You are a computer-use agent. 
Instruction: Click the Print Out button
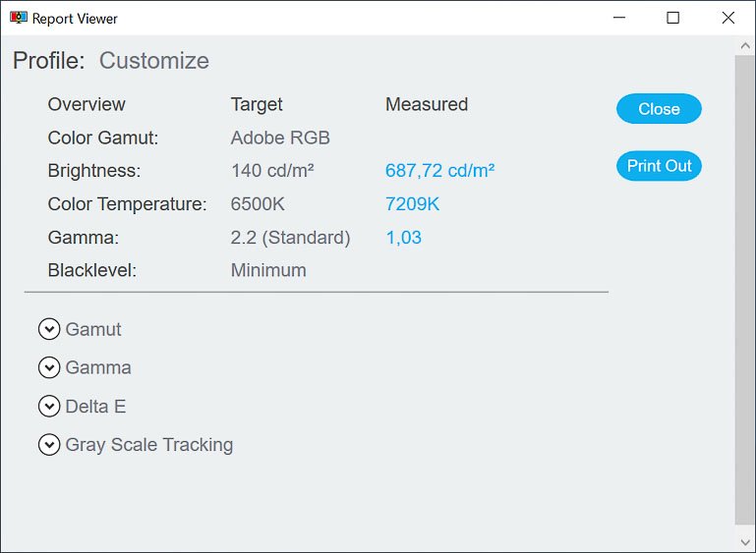(659, 166)
